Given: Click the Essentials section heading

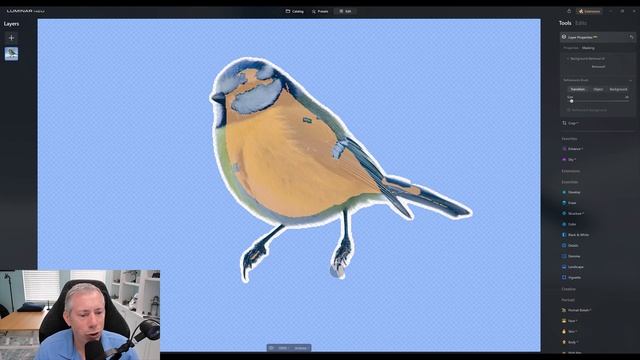Looking at the screenshot, I should click(570, 182).
